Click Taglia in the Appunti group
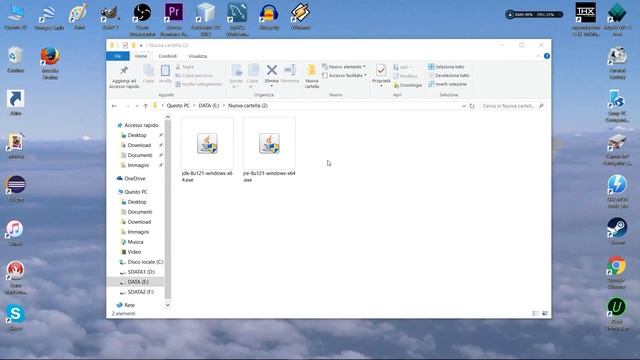640x360 pixels. pos(184,67)
